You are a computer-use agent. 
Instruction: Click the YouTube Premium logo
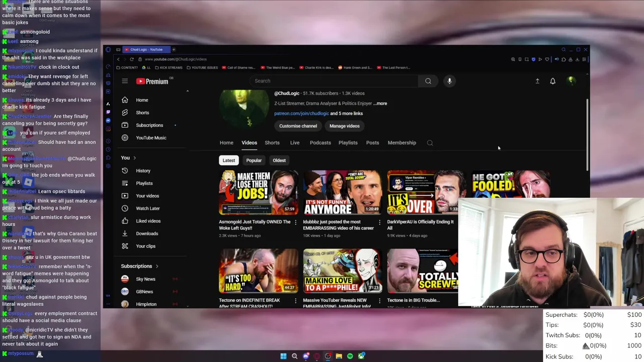point(152,81)
